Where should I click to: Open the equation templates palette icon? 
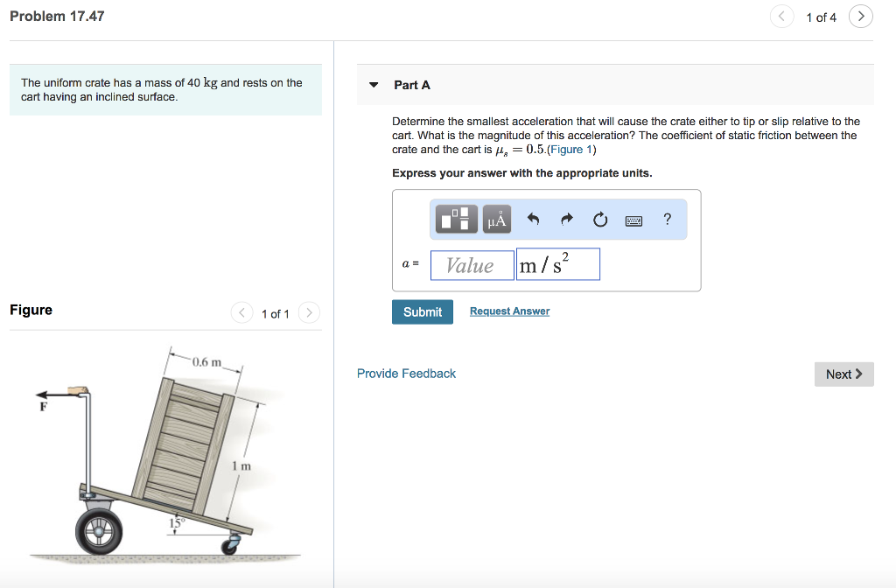tap(454, 219)
